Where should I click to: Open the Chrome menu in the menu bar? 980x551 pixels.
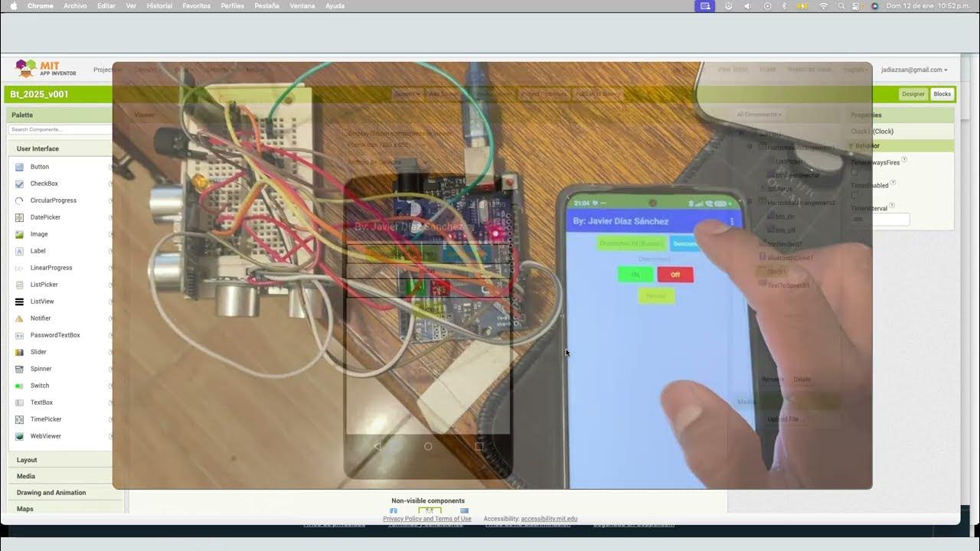[x=41, y=5]
